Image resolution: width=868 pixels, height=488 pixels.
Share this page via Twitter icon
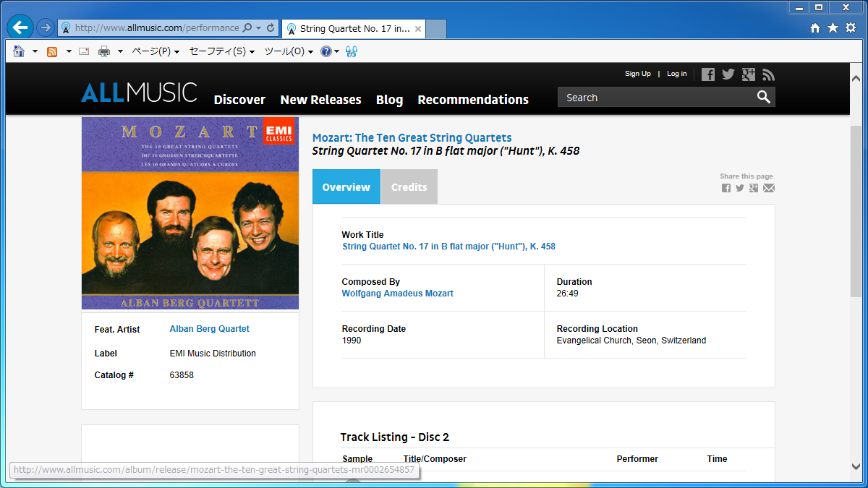click(740, 188)
